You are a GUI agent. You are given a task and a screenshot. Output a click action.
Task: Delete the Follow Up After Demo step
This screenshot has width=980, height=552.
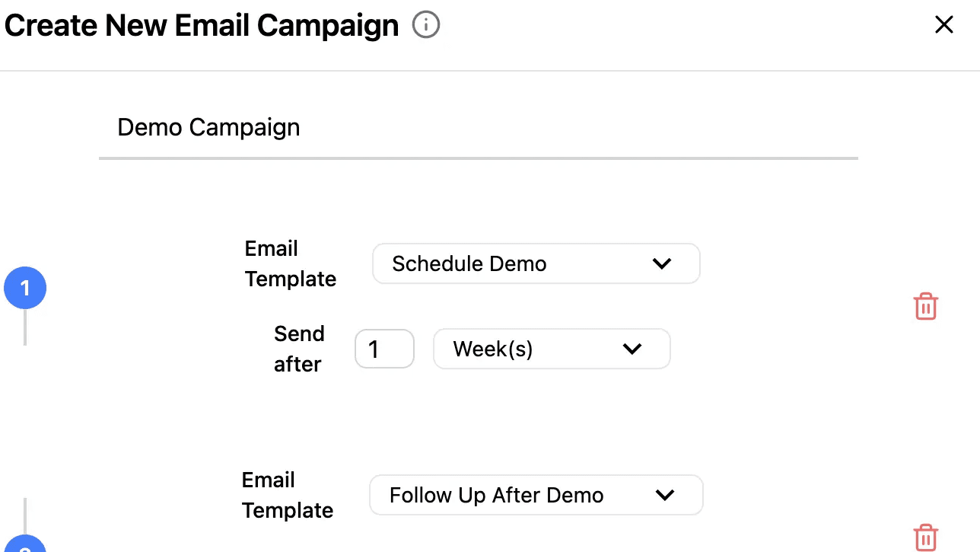pyautogui.click(x=925, y=538)
